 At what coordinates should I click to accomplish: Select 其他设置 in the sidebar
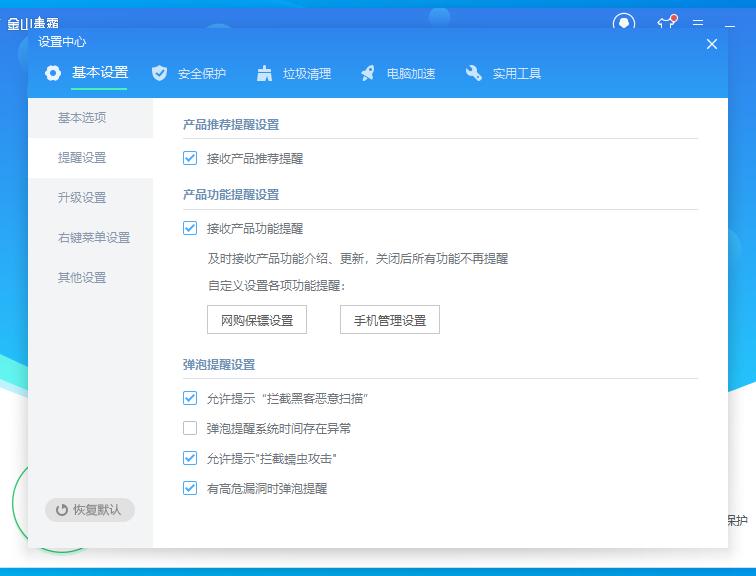[91, 278]
